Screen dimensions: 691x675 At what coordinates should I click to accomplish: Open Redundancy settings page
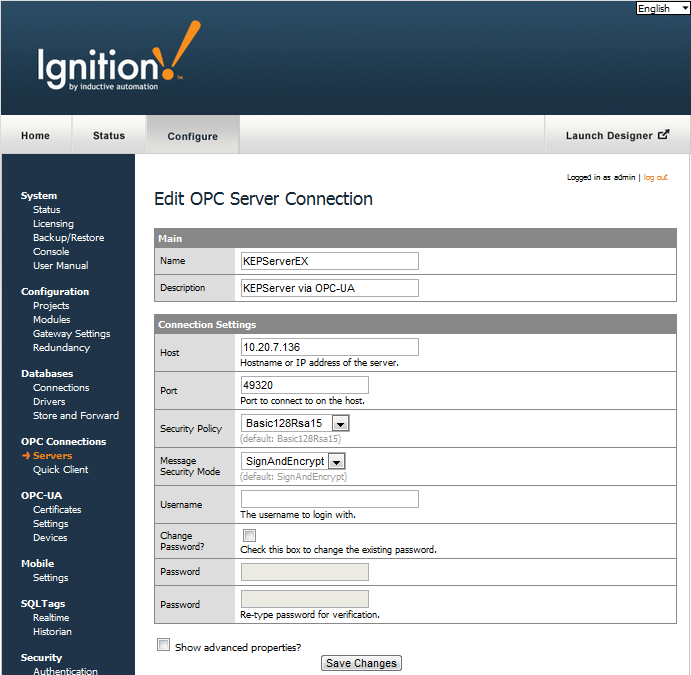click(x=61, y=348)
